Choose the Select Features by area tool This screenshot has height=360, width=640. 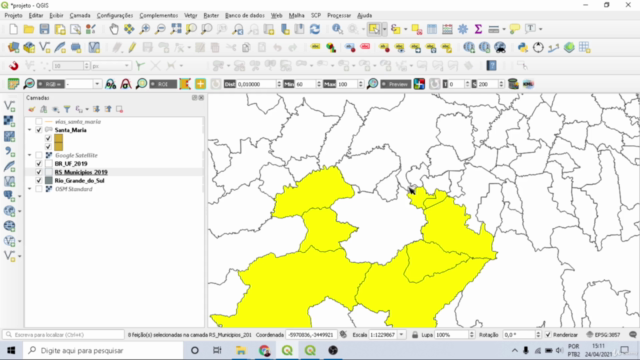pos(374,29)
